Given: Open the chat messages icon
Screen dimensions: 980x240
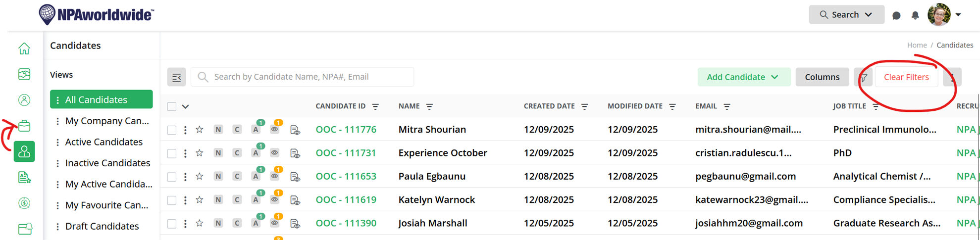Looking at the screenshot, I should (x=896, y=15).
